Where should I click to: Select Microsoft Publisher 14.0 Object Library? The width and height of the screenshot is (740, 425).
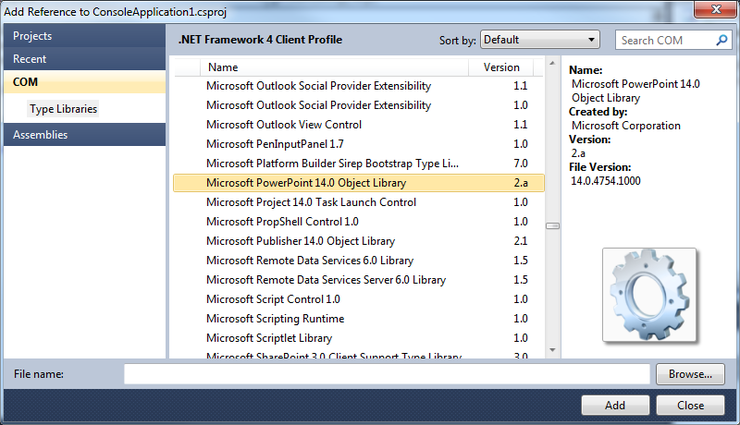coord(359,241)
